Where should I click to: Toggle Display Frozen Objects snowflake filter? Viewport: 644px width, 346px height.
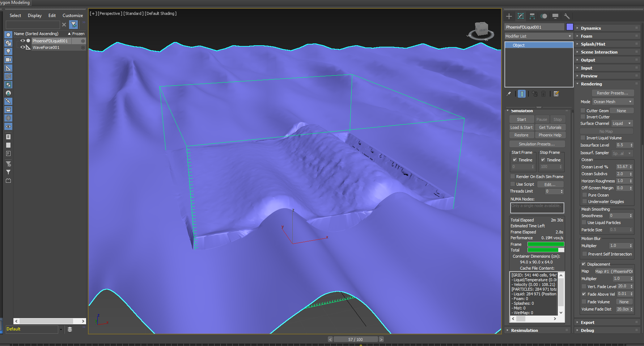tap(8, 118)
